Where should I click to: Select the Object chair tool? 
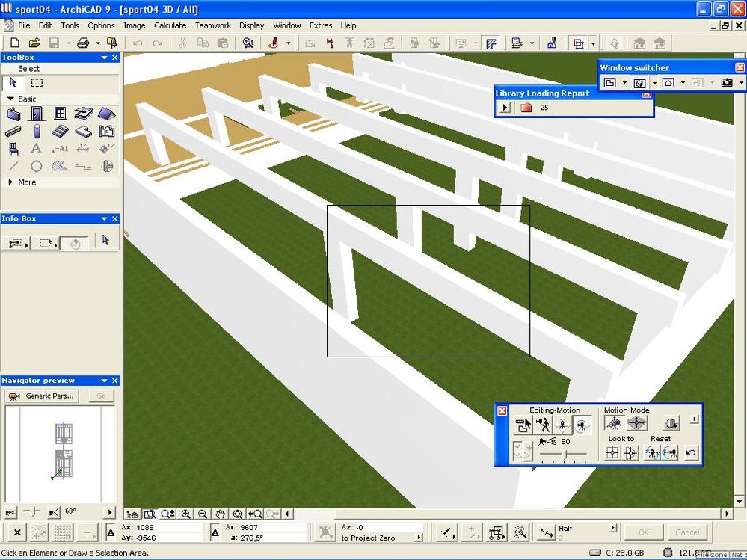[13, 149]
